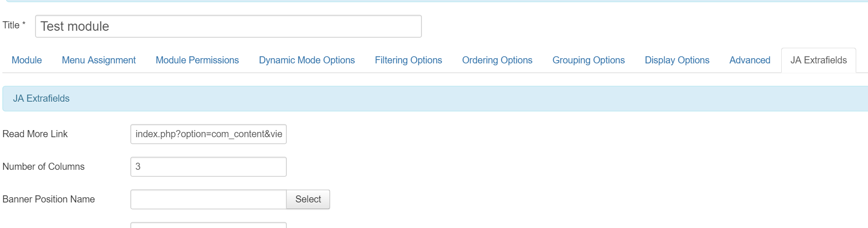Click the Title field label
Image resolution: width=868 pixels, height=228 pixels.
11,25
